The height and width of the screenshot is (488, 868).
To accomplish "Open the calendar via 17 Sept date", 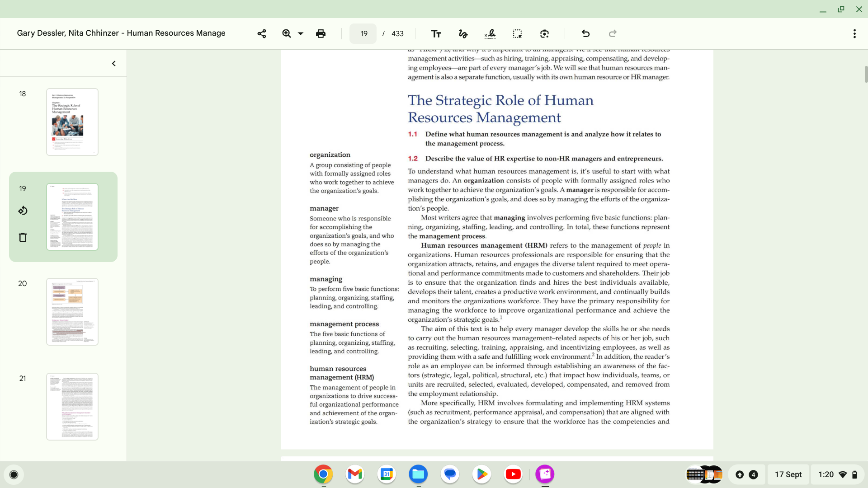I will (788, 474).
